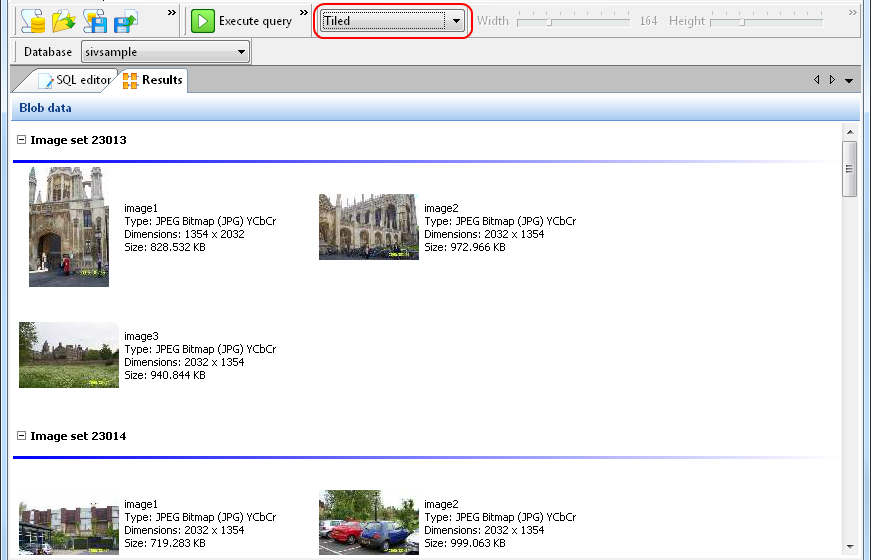Click the Blob data header
Image resolution: width=871 pixels, height=560 pixels.
pyautogui.click(x=45, y=108)
